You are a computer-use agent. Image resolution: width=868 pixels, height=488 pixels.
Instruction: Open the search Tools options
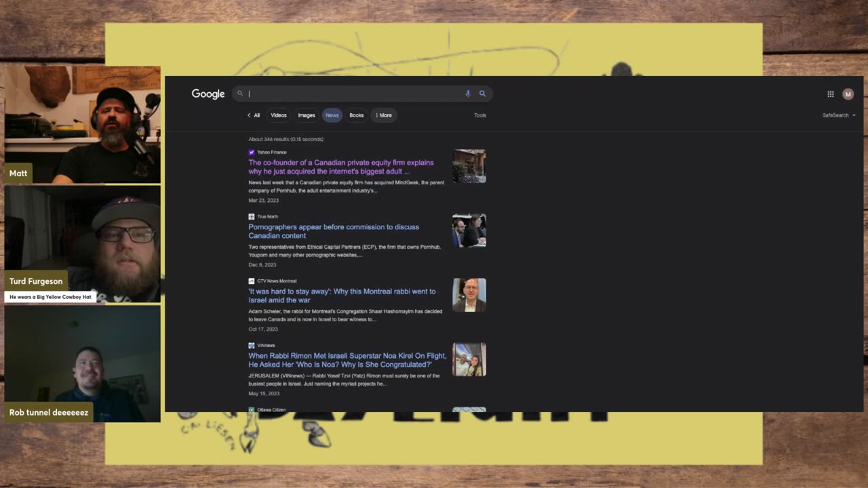(480, 115)
